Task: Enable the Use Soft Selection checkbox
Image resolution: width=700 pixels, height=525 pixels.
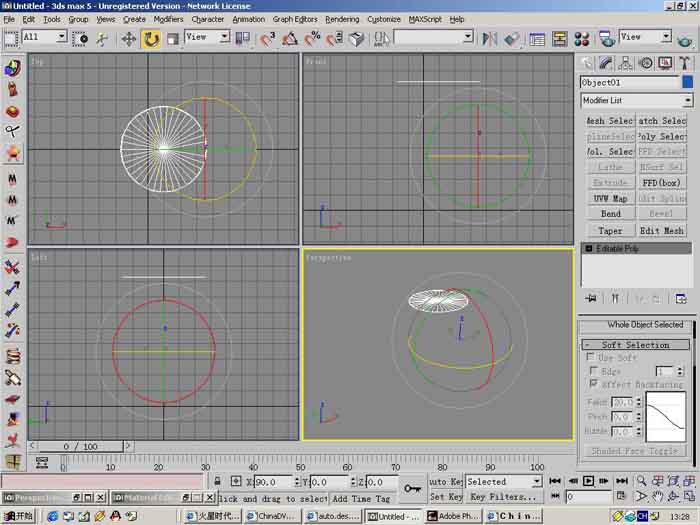Action: [591, 357]
